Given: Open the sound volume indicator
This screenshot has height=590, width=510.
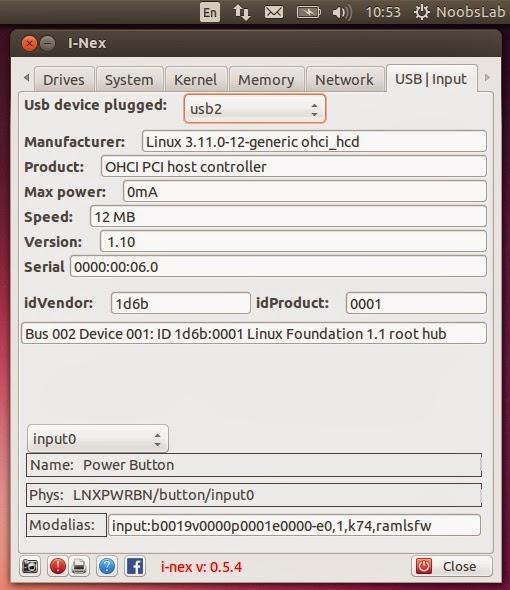Looking at the screenshot, I should (342, 12).
